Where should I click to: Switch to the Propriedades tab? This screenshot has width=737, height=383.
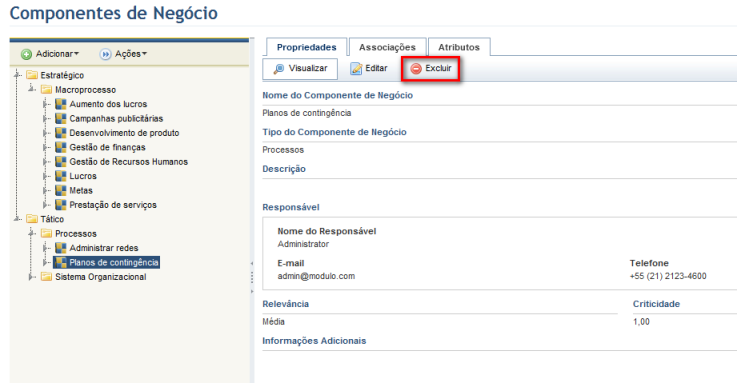coord(306,47)
